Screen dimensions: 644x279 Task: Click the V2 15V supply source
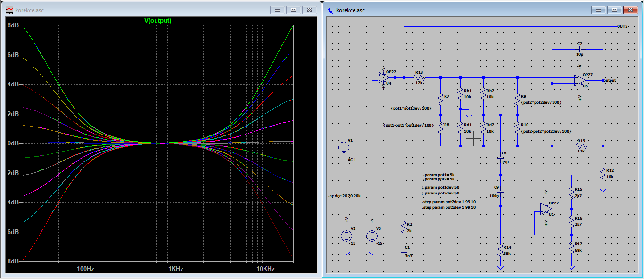pos(347,236)
